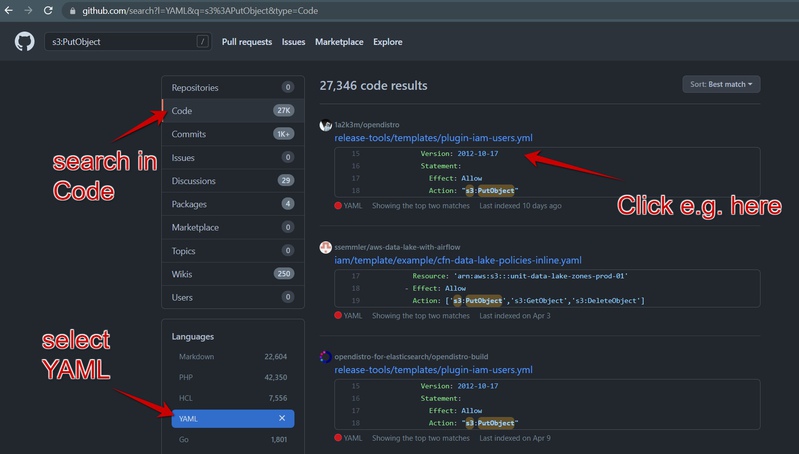
Task: Open the Sort: Best match dropdown
Action: [721, 84]
